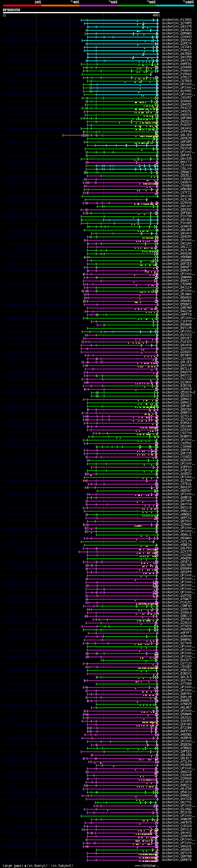The image size is (197, 868).
Task: Select label UniRef100_Q9M6T6
Action: (x=177, y=860)
